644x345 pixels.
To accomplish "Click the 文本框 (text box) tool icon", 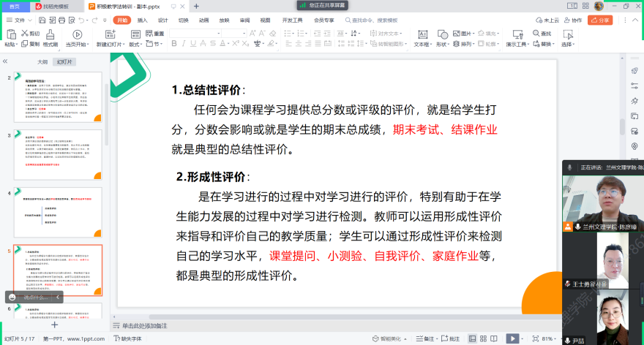I will [x=421, y=34].
